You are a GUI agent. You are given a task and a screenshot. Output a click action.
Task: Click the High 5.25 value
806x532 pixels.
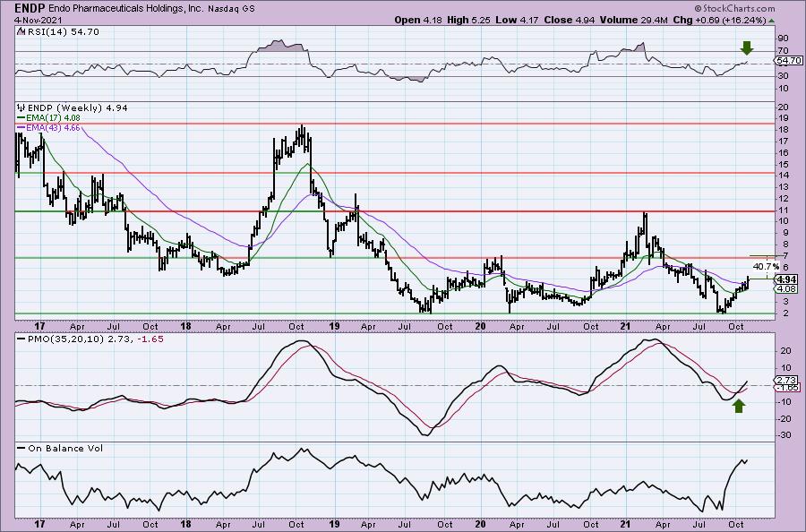click(x=468, y=20)
